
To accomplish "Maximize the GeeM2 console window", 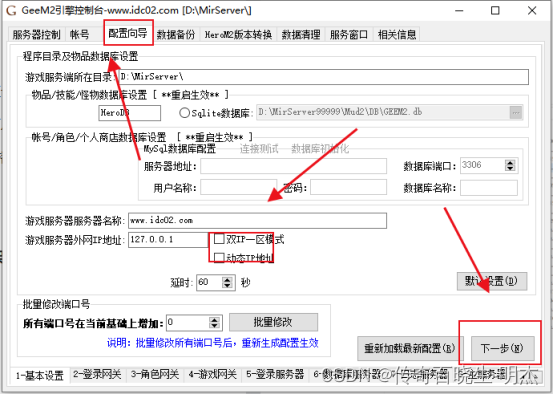I will [495, 11].
